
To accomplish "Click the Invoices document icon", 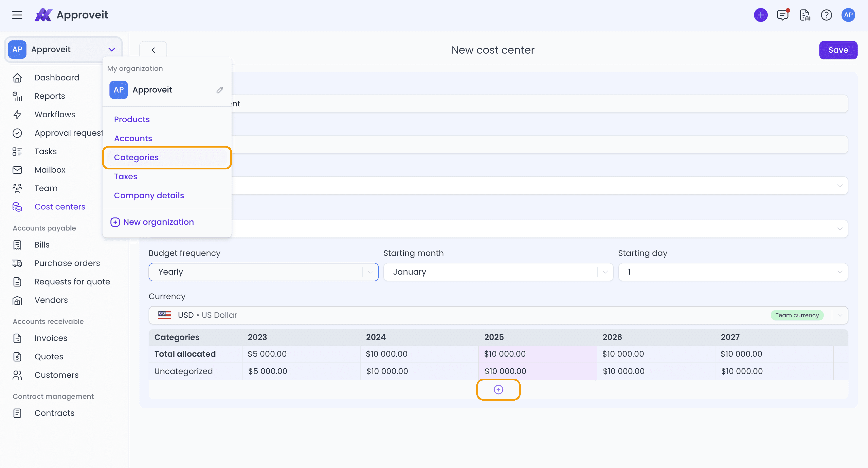I will point(17,338).
